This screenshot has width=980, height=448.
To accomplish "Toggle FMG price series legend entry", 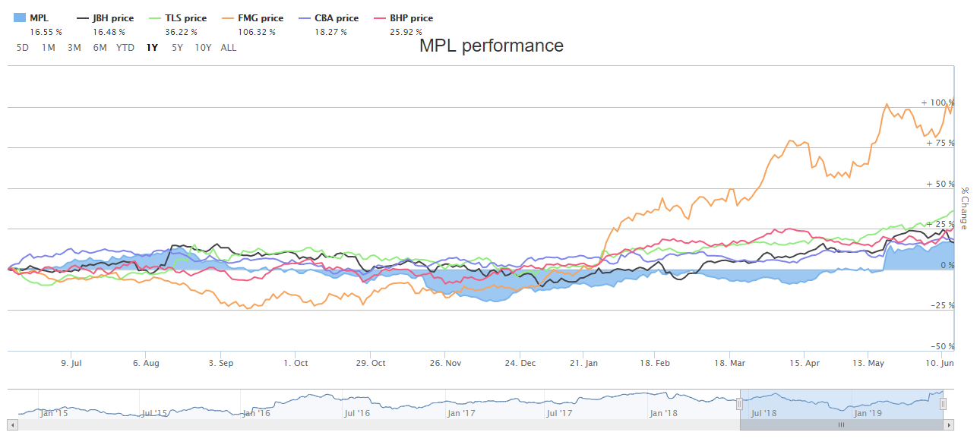I will (x=254, y=18).
